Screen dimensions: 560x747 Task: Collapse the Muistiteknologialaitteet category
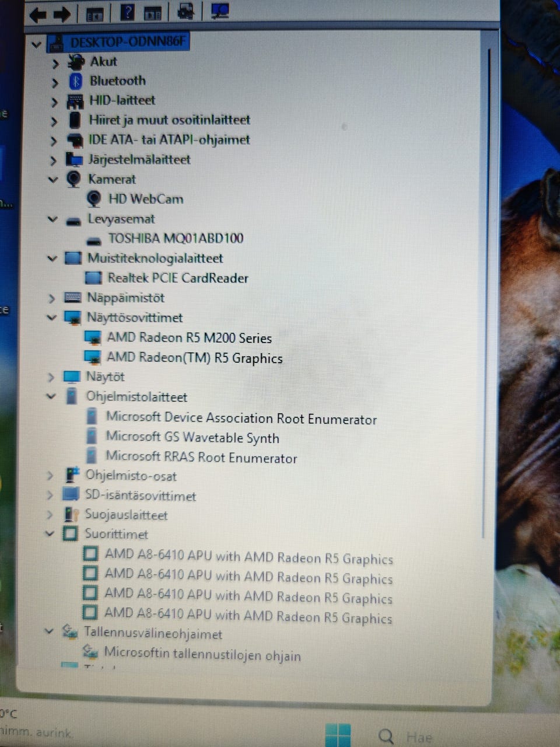[x=52, y=258]
